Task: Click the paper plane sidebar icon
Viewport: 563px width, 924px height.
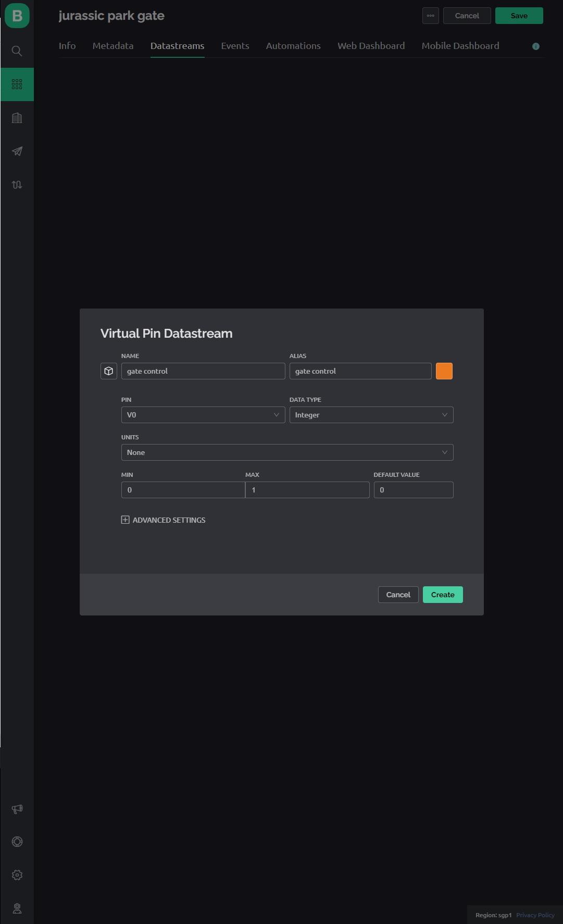Action: coord(17,151)
